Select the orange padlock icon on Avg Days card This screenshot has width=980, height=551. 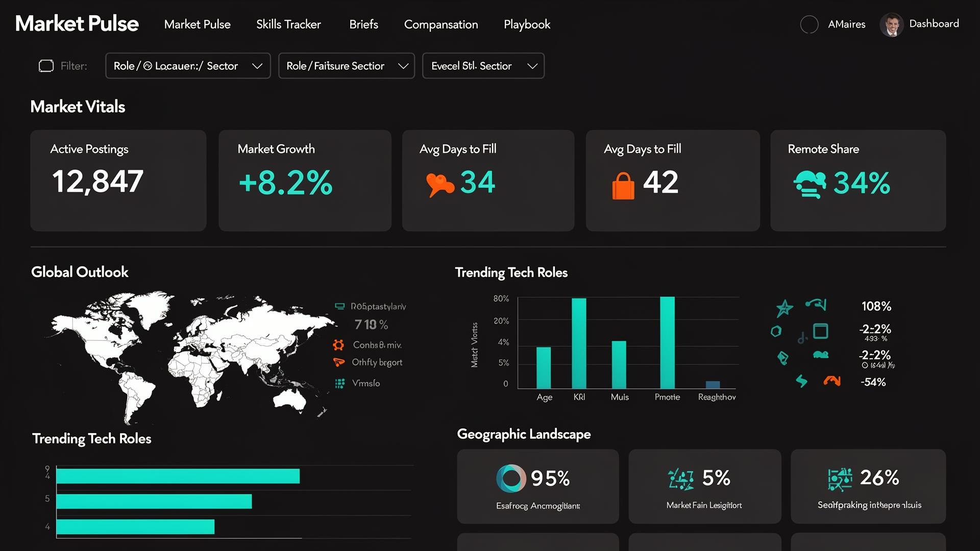click(623, 186)
